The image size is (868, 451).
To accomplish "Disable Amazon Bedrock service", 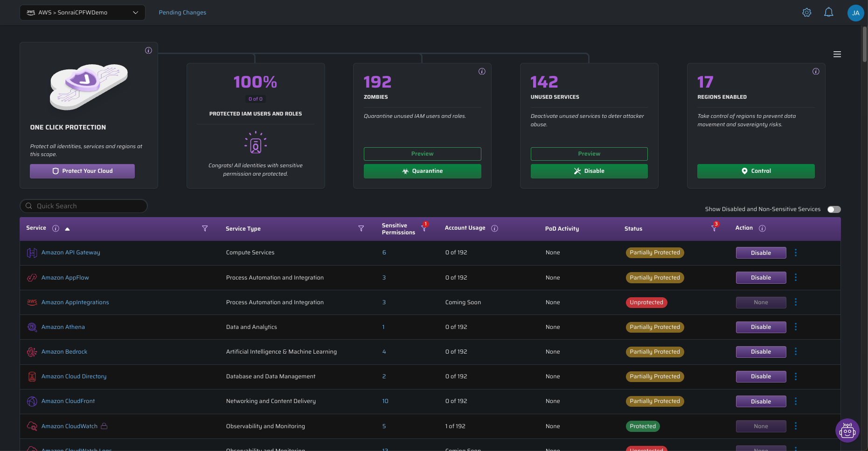I will (x=761, y=352).
